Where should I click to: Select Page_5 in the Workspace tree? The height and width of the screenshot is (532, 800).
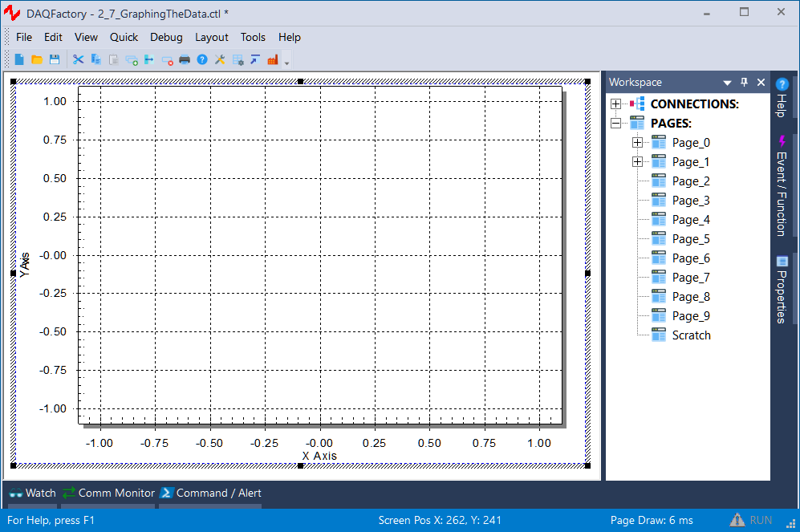pyautogui.click(x=690, y=239)
